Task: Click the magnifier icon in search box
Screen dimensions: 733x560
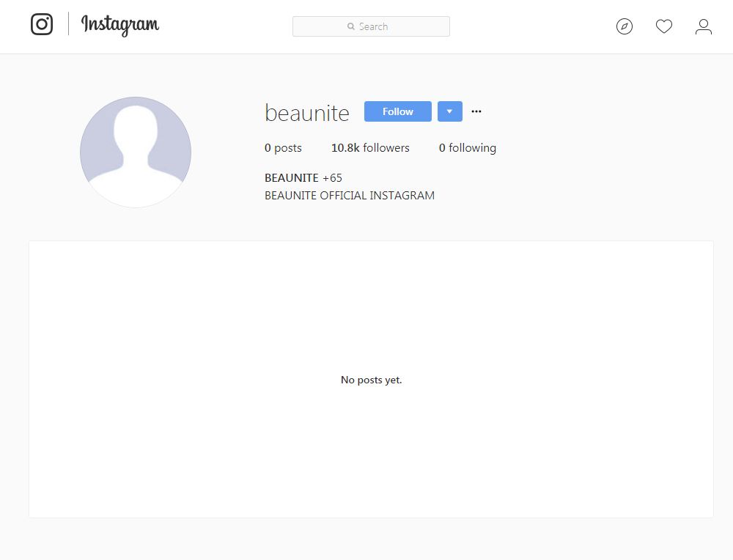Action: pos(351,26)
